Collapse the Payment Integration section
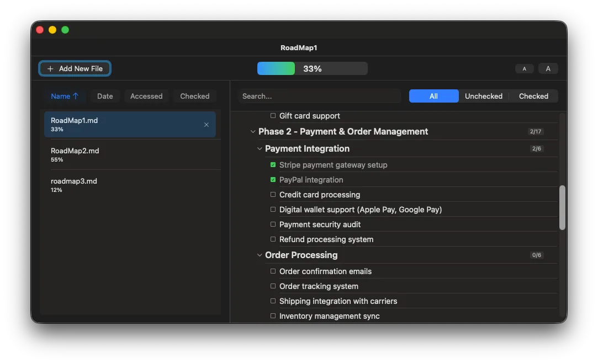598x364 pixels. [x=260, y=148]
